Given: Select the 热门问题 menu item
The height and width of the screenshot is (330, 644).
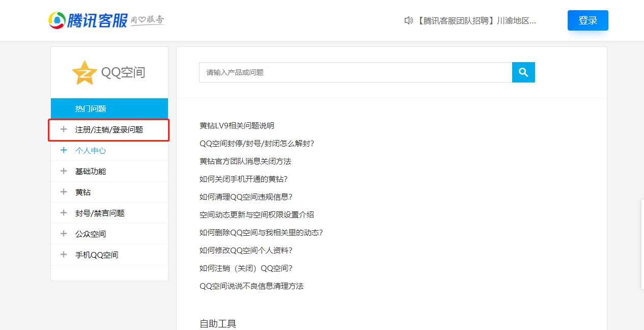Looking at the screenshot, I should [x=109, y=108].
